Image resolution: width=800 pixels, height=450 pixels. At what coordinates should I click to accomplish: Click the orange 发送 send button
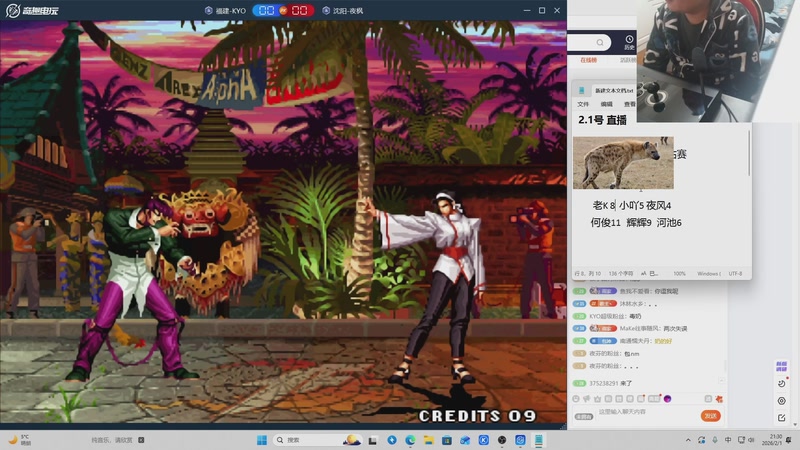coord(711,416)
